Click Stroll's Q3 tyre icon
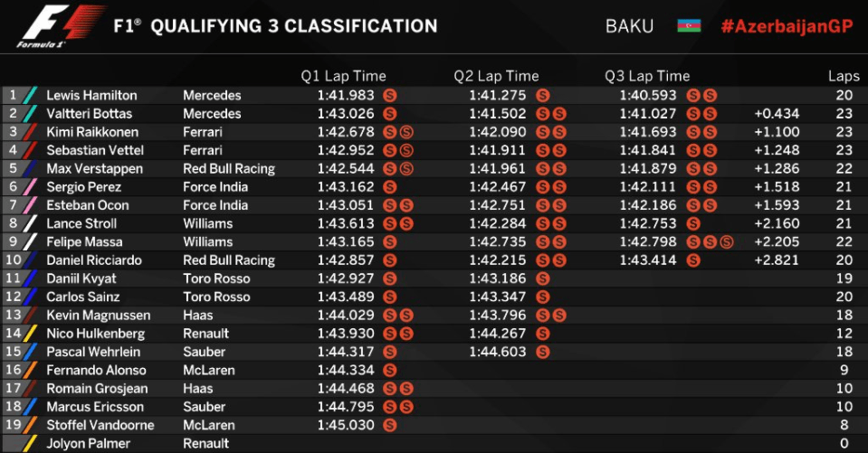The image size is (868, 453). [x=693, y=224]
